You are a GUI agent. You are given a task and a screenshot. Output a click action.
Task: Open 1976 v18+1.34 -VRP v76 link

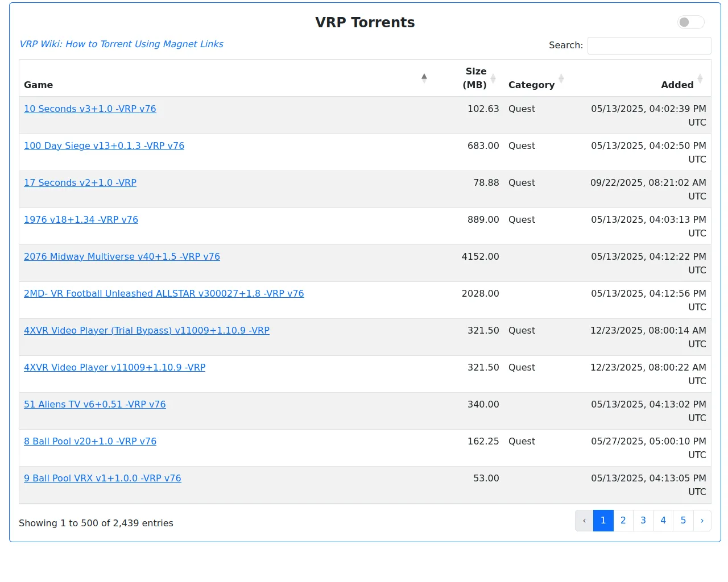81,219
